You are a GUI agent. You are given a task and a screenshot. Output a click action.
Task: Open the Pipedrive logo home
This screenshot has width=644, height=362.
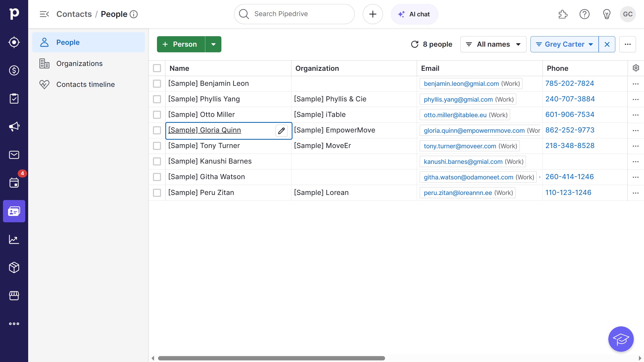[x=14, y=14]
